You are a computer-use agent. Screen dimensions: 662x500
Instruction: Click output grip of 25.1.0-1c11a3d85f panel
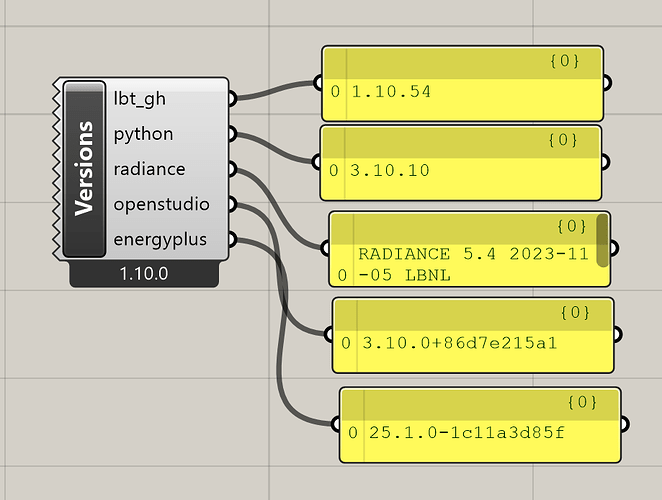tap(625, 424)
